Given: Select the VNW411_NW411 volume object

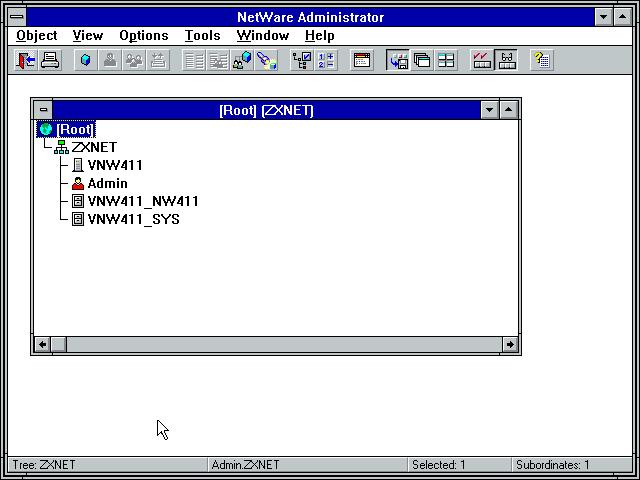Looking at the screenshot, I should click(135, 201).
